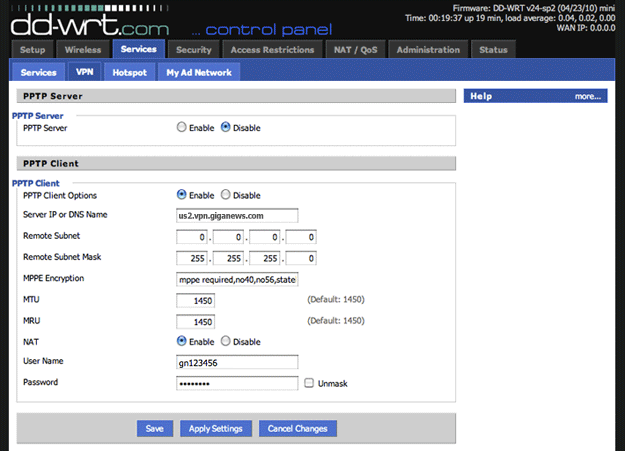Open the Access Restrictions tab
The height and width of the screenshot is (451, 625).
(272, 49)
